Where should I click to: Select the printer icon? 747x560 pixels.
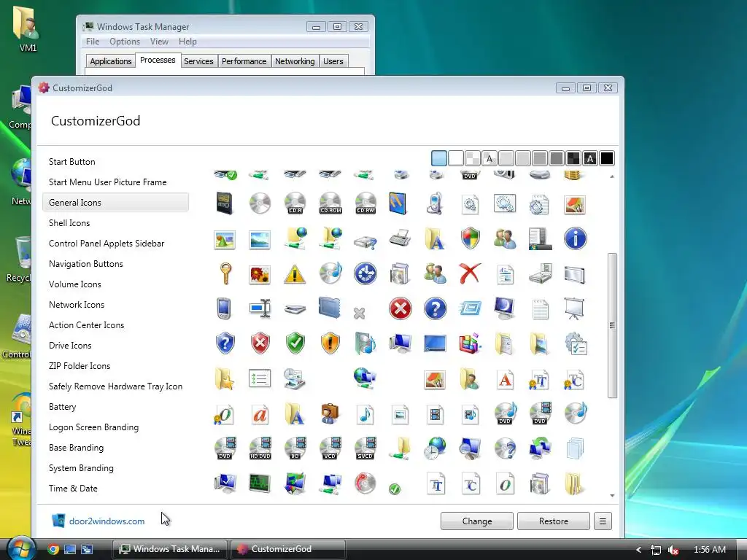click(400, 238)
